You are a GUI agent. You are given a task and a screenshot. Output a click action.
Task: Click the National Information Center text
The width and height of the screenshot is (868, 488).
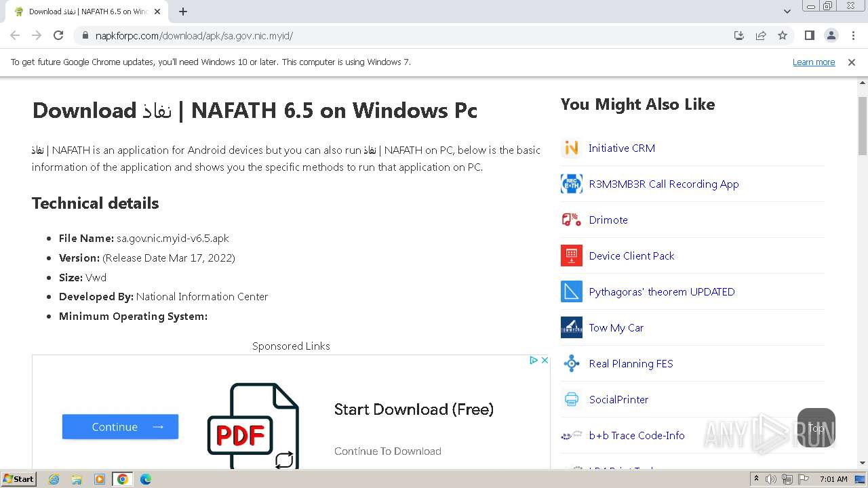point(202,297)
